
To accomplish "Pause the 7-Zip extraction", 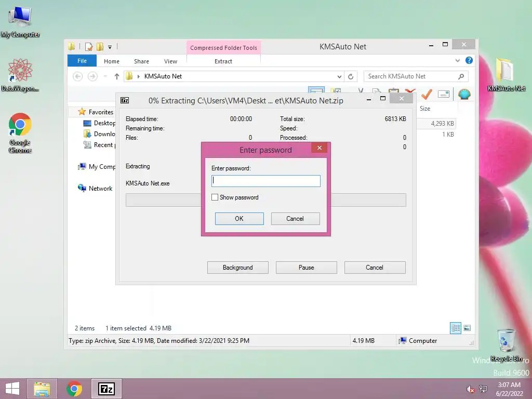I will 307,268.
